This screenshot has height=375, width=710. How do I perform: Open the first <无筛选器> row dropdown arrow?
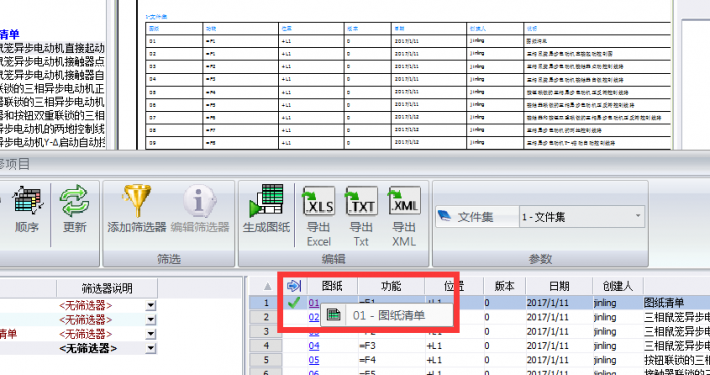(151, 306)
